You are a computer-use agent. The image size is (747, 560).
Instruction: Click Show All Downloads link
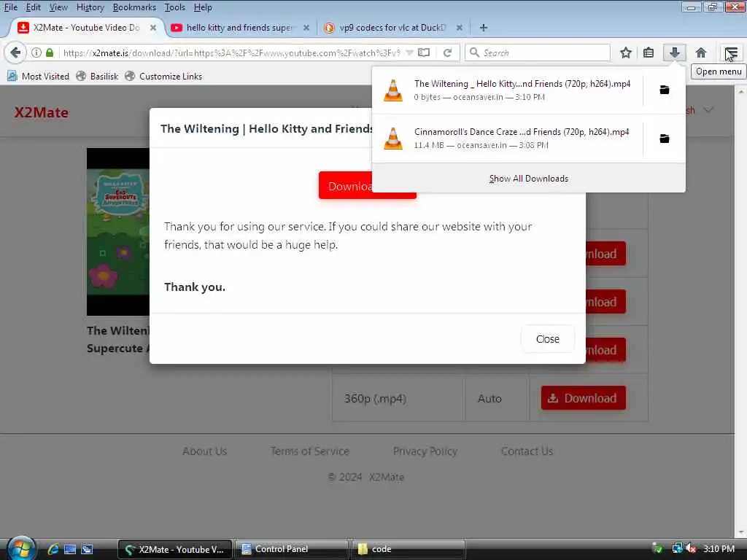coord(528,179)
